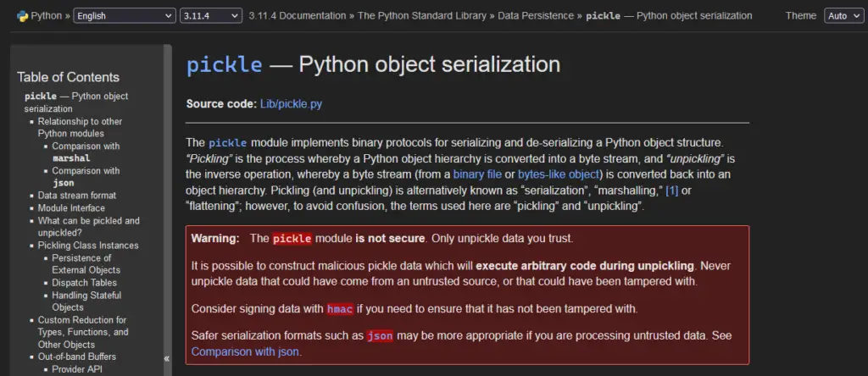Select Pickling Class Instances section

88,245
